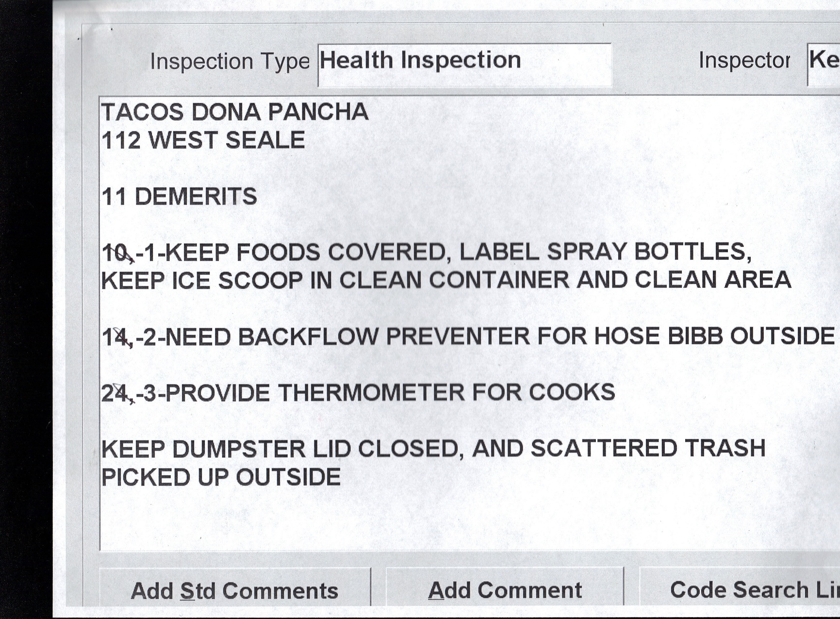Click the words SPRAY BOTTLES
Viewport: 840px width, 619px height.
tap(649, 252)
